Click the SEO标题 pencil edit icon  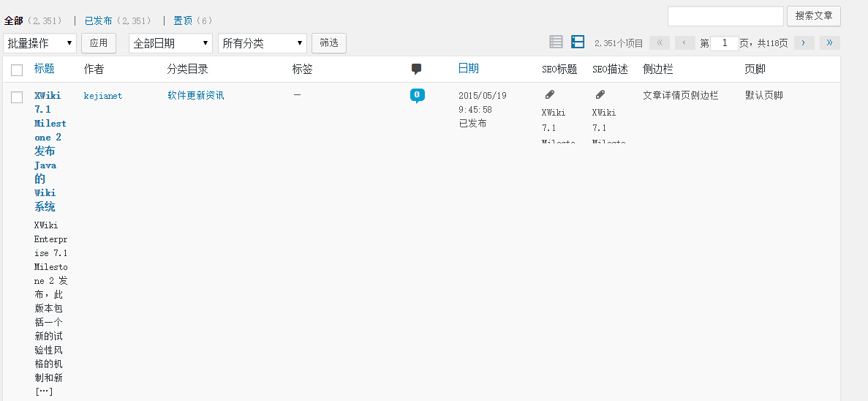[x=550, y=95]
